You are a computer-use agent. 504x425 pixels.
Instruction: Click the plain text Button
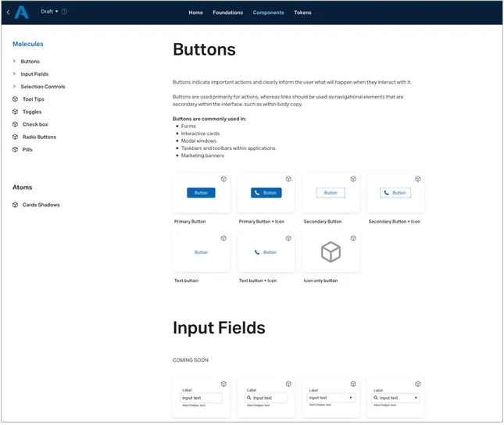(x=202, y=252)
